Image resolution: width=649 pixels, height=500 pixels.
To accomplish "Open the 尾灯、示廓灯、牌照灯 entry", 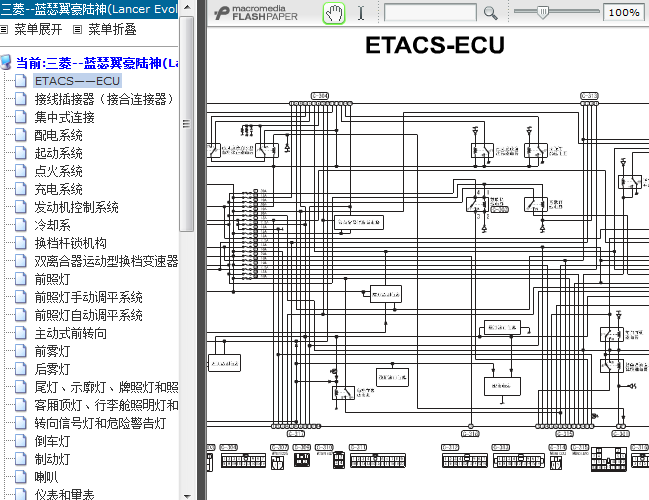I will (x=106, y=387).
